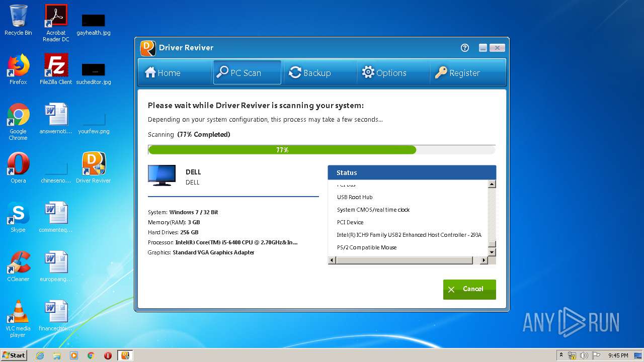This screenshot has height=362, width=644.
Task: Open the Backup tab
Action: tap(319, 73)
